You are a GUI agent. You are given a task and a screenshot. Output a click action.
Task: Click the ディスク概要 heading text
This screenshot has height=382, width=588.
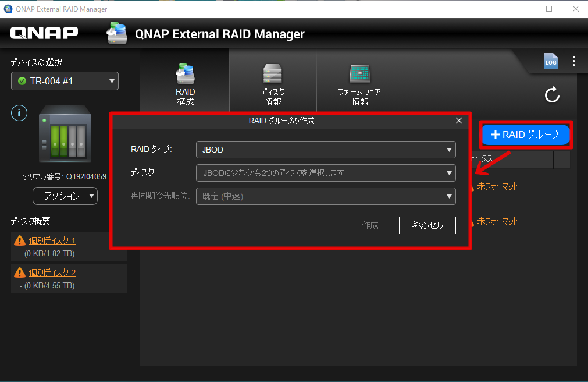(x=30, y=221)
